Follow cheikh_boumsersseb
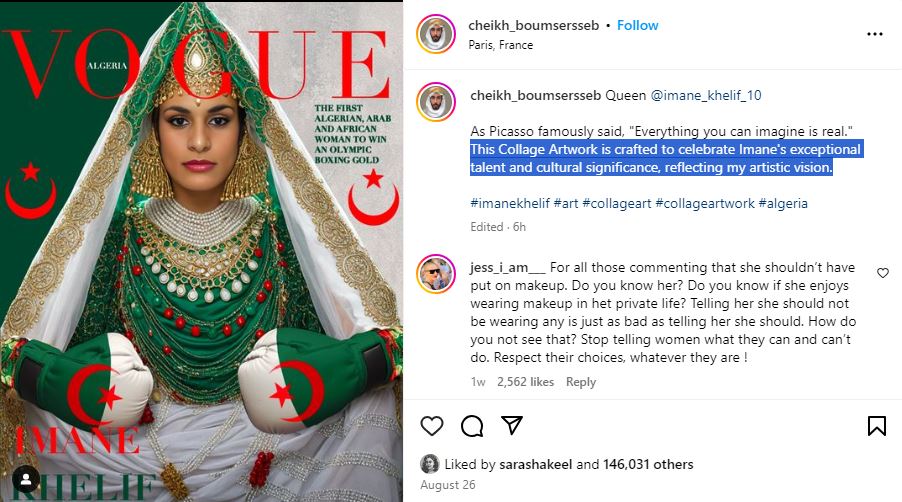 click(x=637, y=25)
